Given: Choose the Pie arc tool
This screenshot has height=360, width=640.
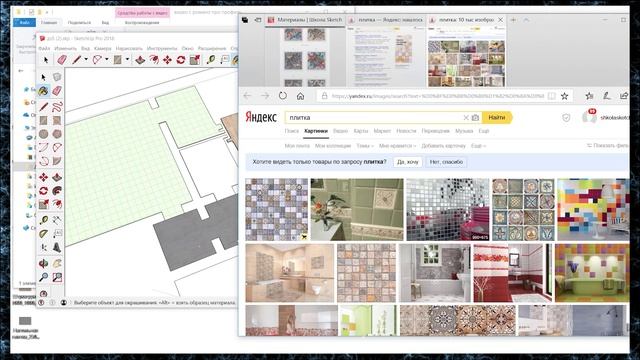Looking at the screenshot, I should (x=57, y=161).
